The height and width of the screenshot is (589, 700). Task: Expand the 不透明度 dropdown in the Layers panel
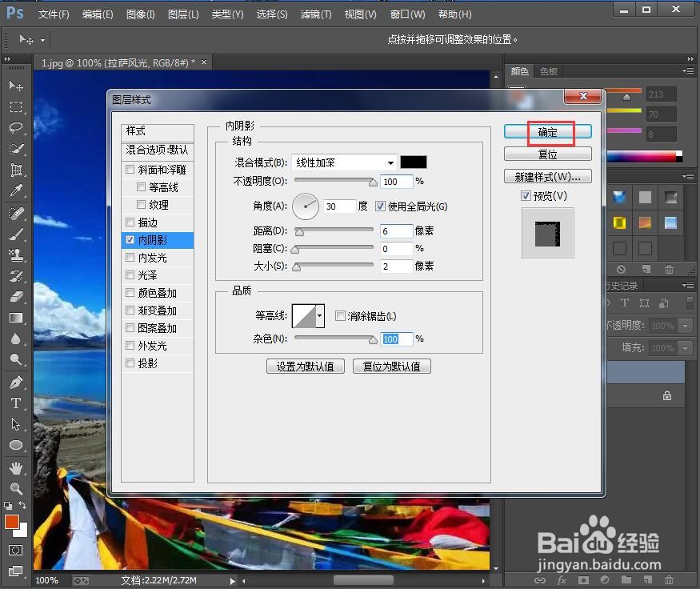pyautogui.click(x=686, y=326)
